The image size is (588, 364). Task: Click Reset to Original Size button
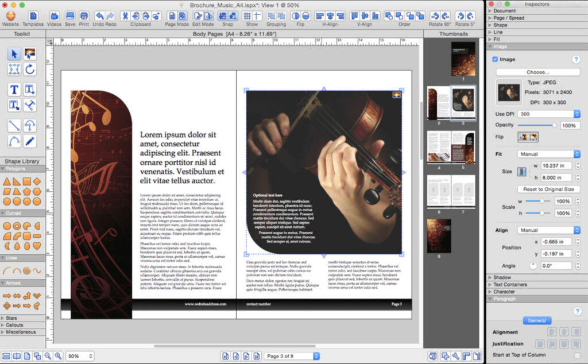tap(548, 189)
